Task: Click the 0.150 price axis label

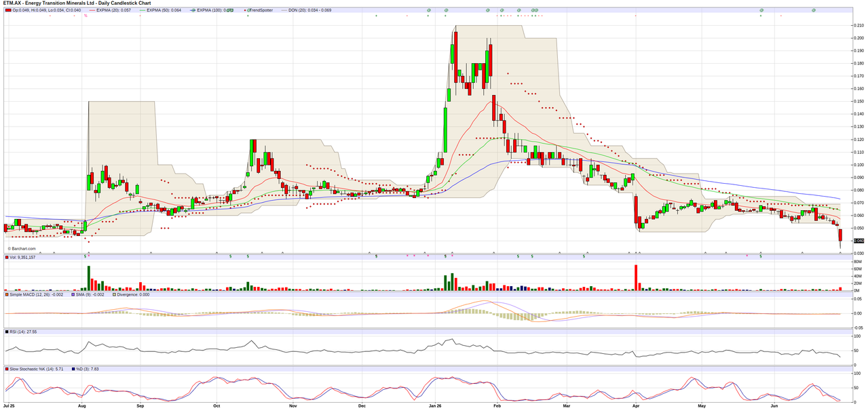Action: [858, 101]
